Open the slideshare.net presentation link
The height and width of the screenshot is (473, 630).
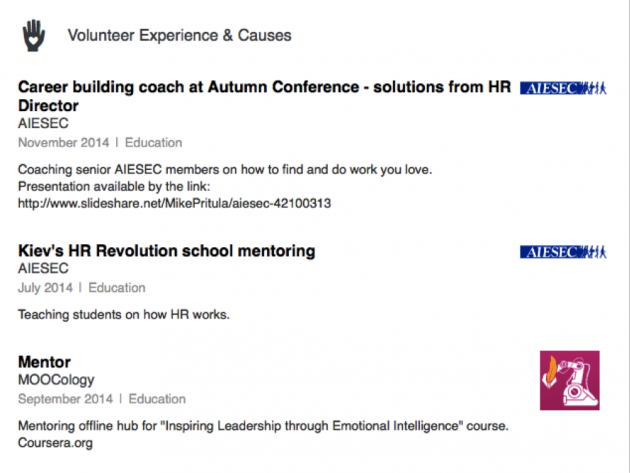coord(175,203)
